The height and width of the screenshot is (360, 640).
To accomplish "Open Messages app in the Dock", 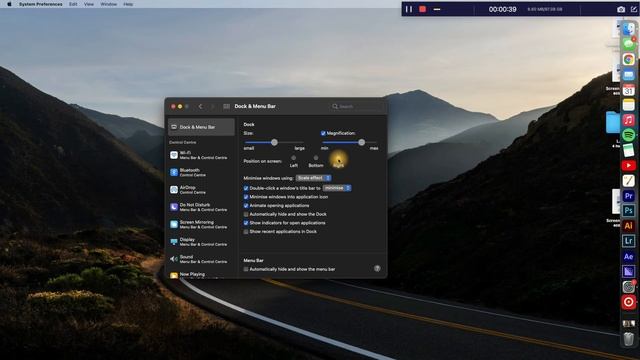I will click(629, 44).
